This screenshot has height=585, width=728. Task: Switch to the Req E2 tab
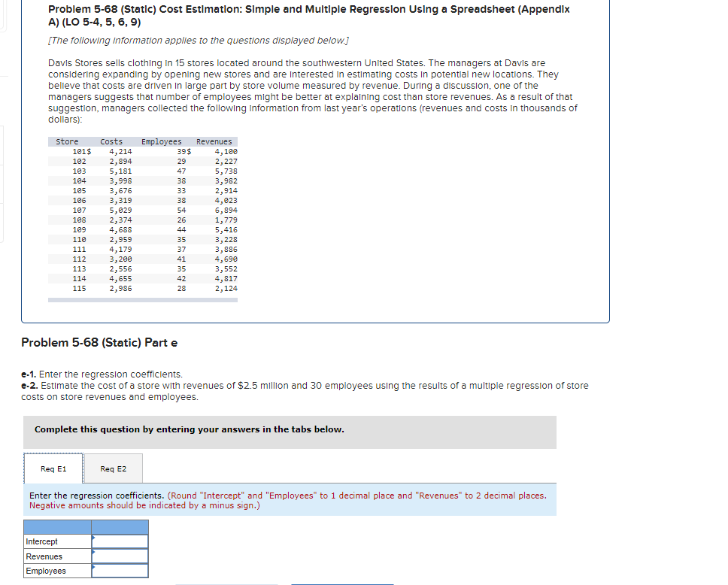114,468
